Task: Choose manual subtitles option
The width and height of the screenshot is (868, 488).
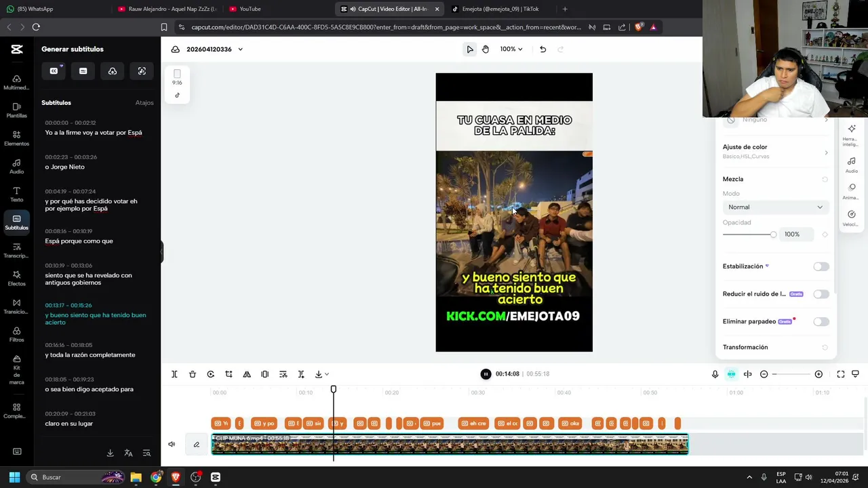Action: 83,71
